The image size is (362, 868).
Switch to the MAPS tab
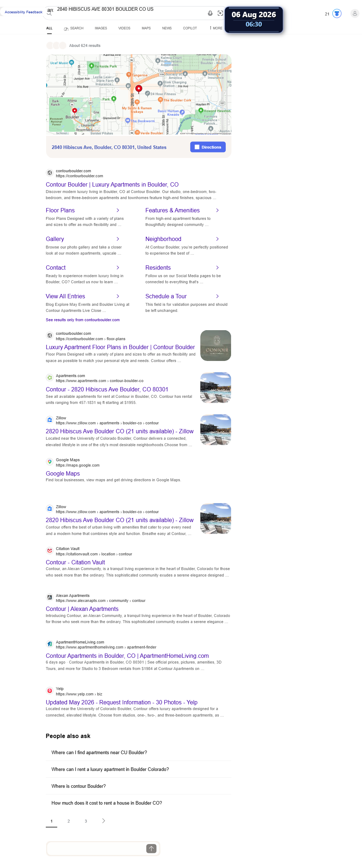coord(146,28)
